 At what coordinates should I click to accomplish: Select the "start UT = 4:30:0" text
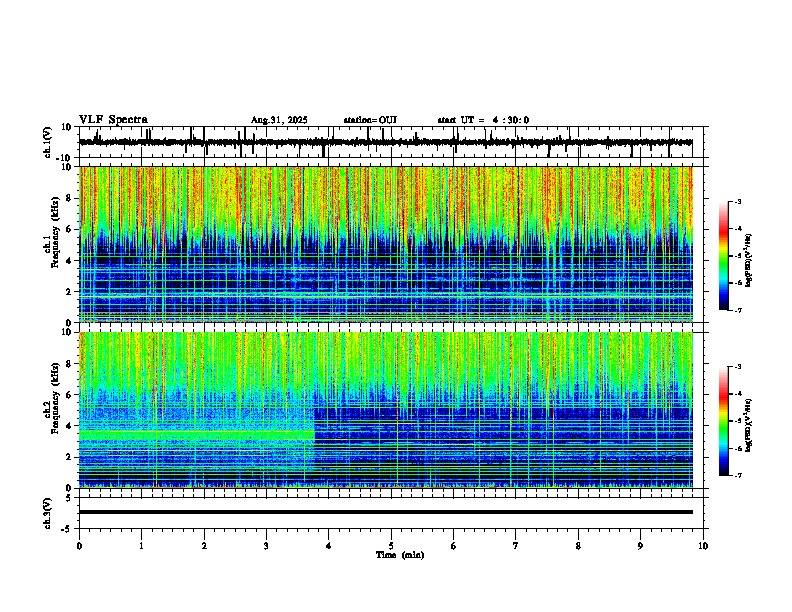click(x=483, y=120)
